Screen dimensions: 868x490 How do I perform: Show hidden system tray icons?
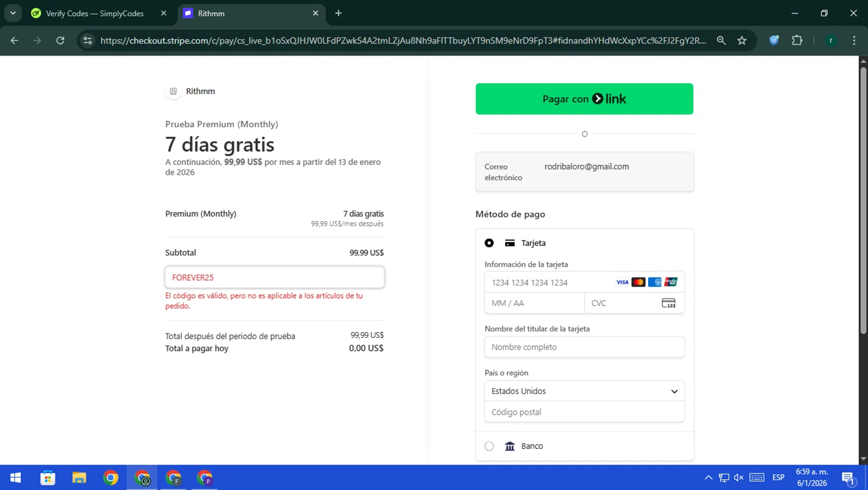pyautogui.click(x=708, y=478)
